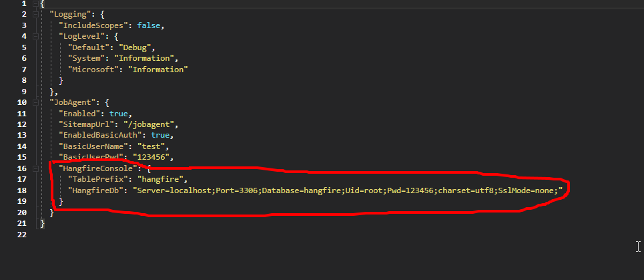Click the "hangfire" TablePrefix value
This screenshot has height=280, width=644.
[164, 179]
